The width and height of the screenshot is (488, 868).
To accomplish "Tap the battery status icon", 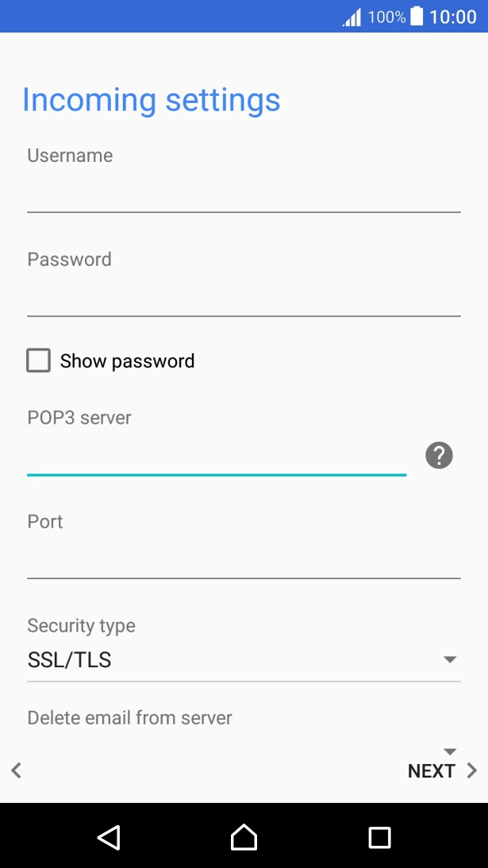I will point(417,17).
